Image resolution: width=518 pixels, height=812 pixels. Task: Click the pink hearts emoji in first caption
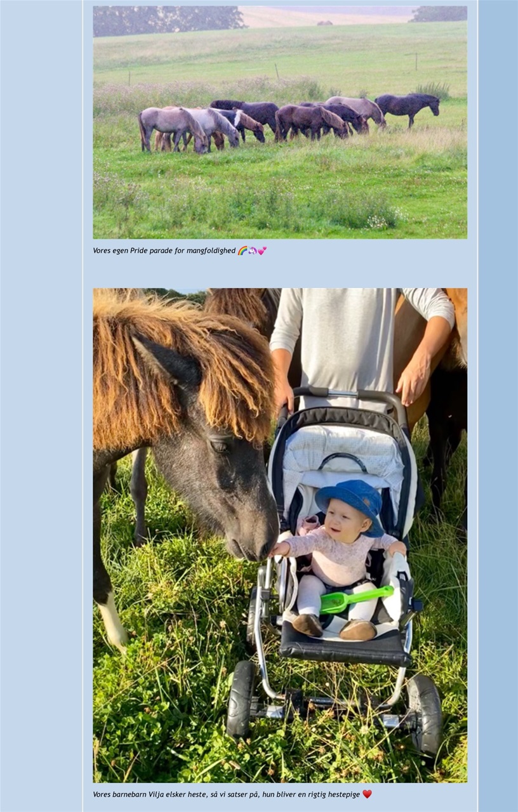tap(262, 251)
